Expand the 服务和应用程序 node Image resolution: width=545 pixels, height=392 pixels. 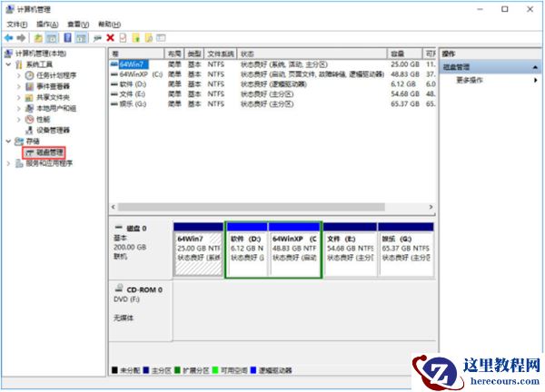coord(9,163)
